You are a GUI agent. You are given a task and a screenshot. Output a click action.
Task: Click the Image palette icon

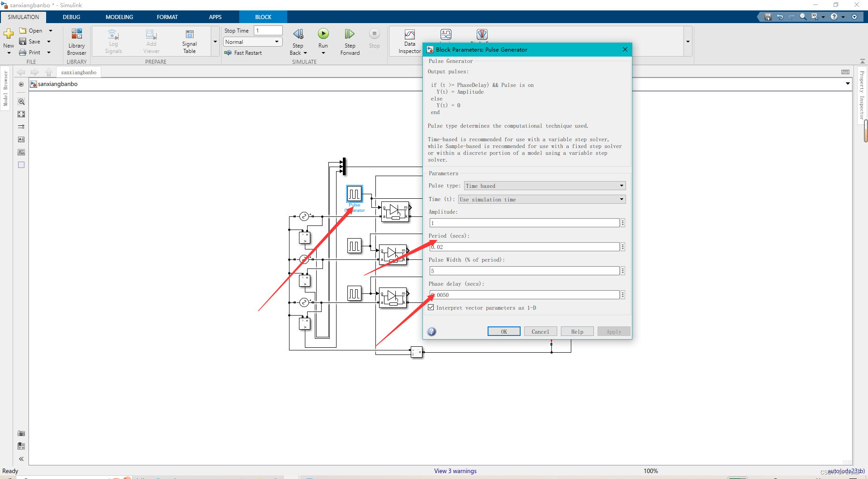[x=21, y=152]
